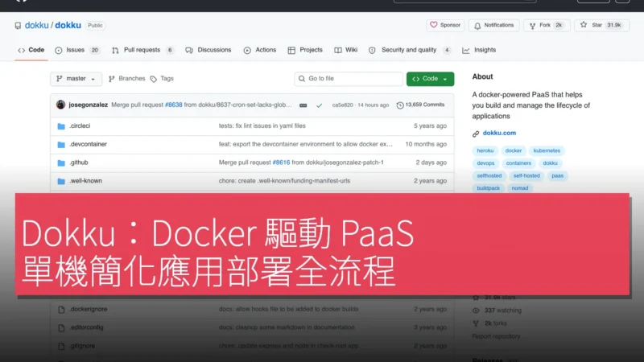Click the Issues count badge 20
This screenshot has height=362, width=644.
pos(94,50)
